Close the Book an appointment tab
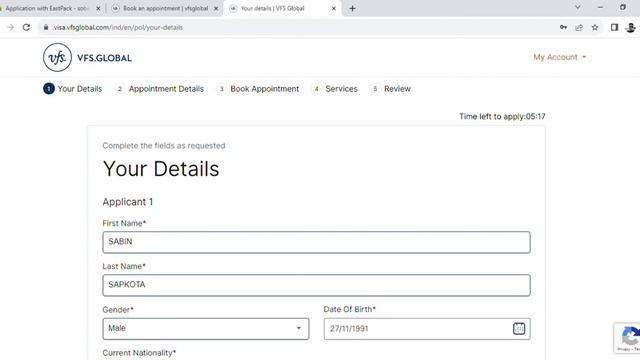The image size is (640, 360). 216,8
